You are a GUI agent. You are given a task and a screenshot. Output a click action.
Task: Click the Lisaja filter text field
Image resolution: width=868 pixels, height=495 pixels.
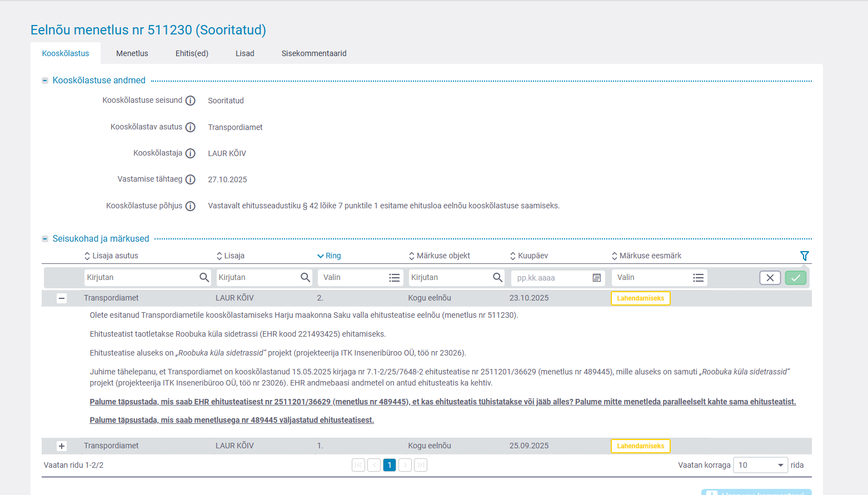258,277
